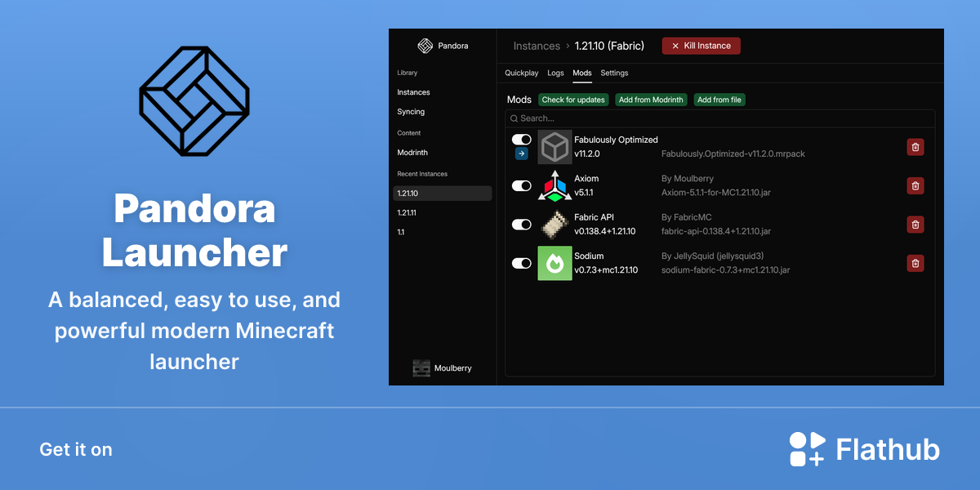Click the Fabulously Optimized mod name
The width and height of the screenshot is (980, 490).
pyautogui.click(x=616, y=140)
